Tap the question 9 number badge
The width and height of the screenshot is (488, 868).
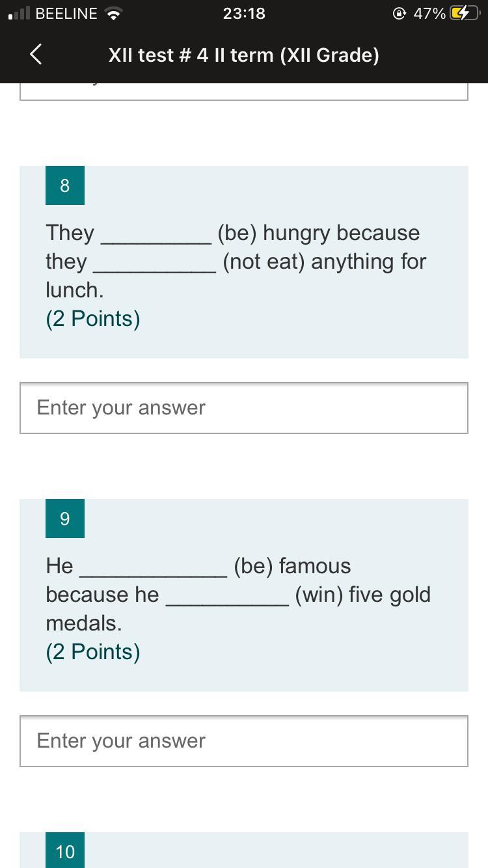click(x=65, y=519)
